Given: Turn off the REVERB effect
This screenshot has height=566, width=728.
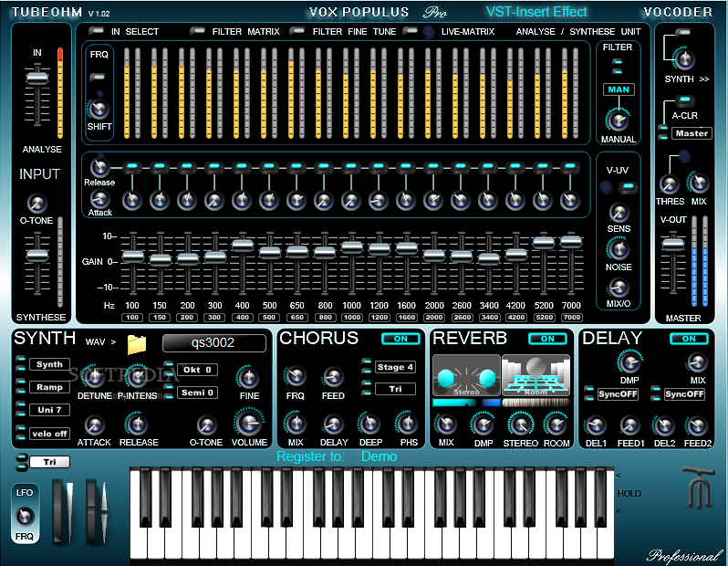Looking at the screenshot, I should pos(547,339).
